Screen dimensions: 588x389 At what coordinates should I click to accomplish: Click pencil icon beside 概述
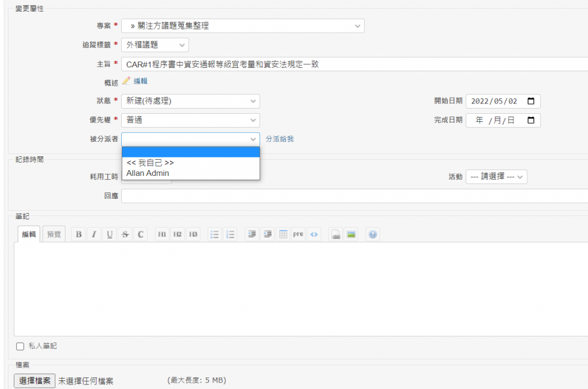[126, 80]
